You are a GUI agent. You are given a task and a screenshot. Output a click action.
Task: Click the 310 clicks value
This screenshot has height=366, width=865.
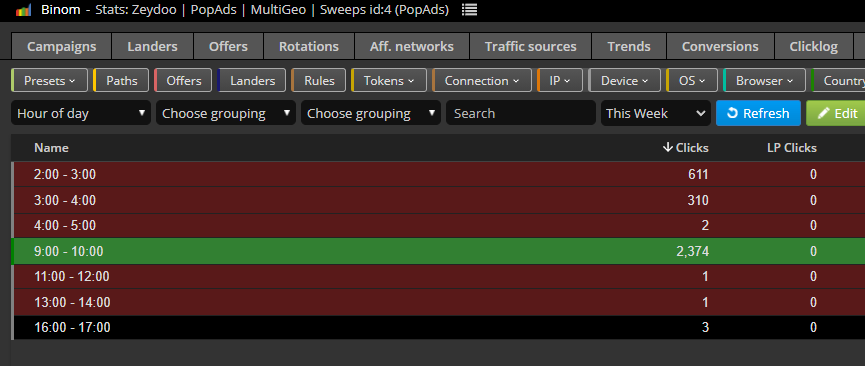pos(698,200)
